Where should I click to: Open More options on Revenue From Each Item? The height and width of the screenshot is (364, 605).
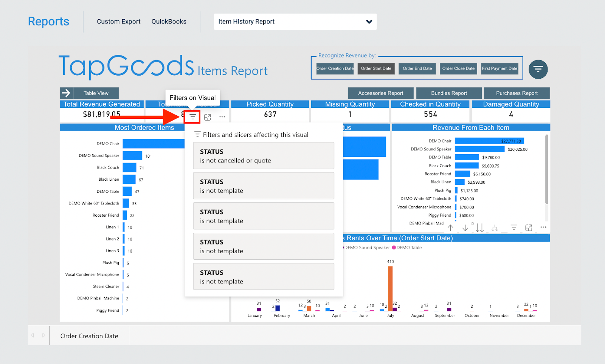(544, 228)
